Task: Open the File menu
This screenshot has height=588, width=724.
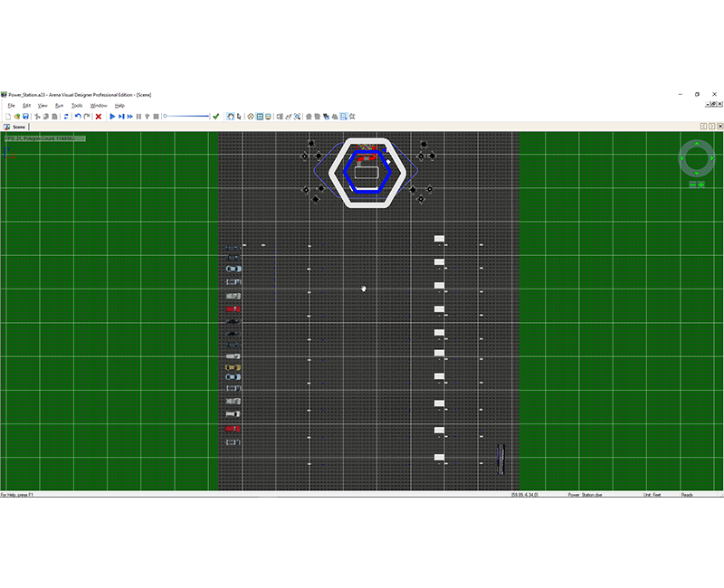Action: click(x=11, y=106)
